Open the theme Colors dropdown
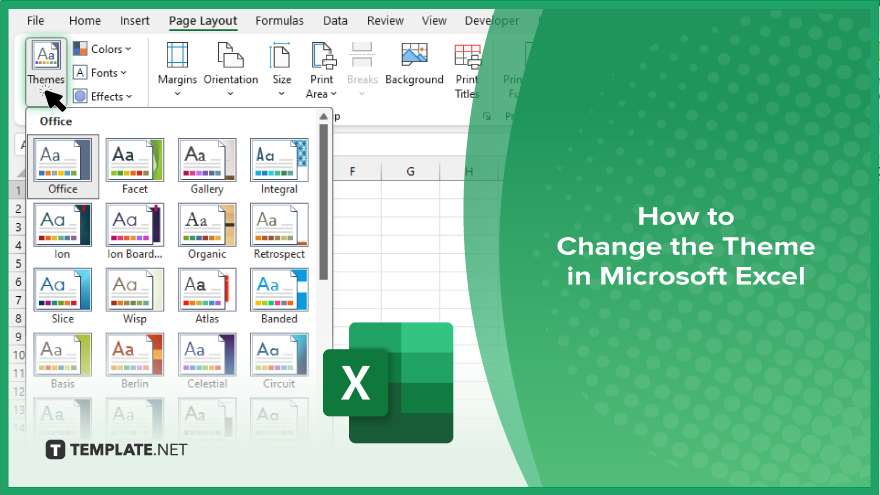The image size is (880, 495). [103, 49]
